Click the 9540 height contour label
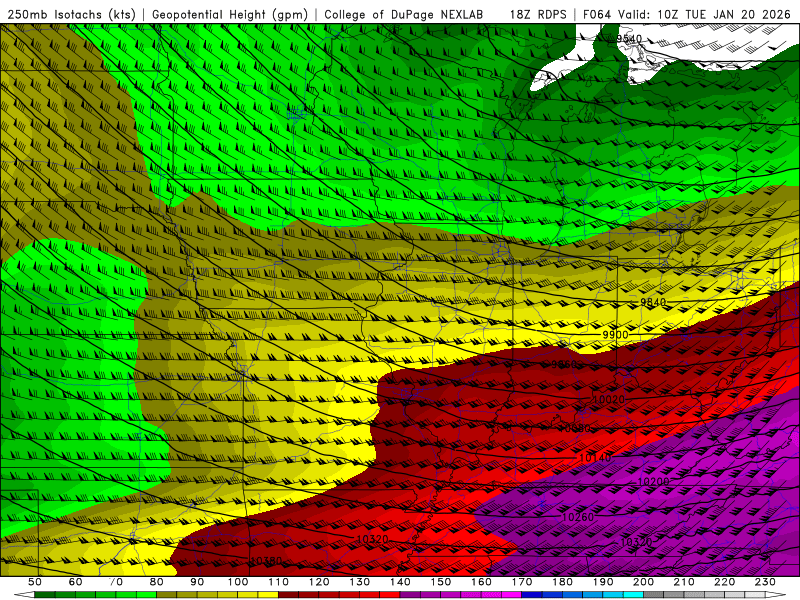This screenshot has width=800, height=600. [629, 39]
